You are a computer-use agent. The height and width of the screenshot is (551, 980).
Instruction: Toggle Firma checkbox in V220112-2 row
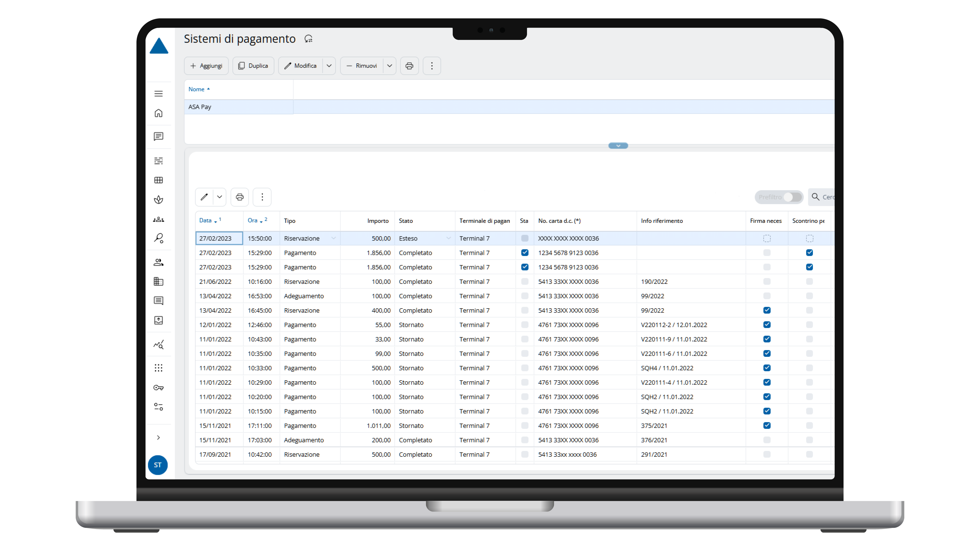(767, 325)
